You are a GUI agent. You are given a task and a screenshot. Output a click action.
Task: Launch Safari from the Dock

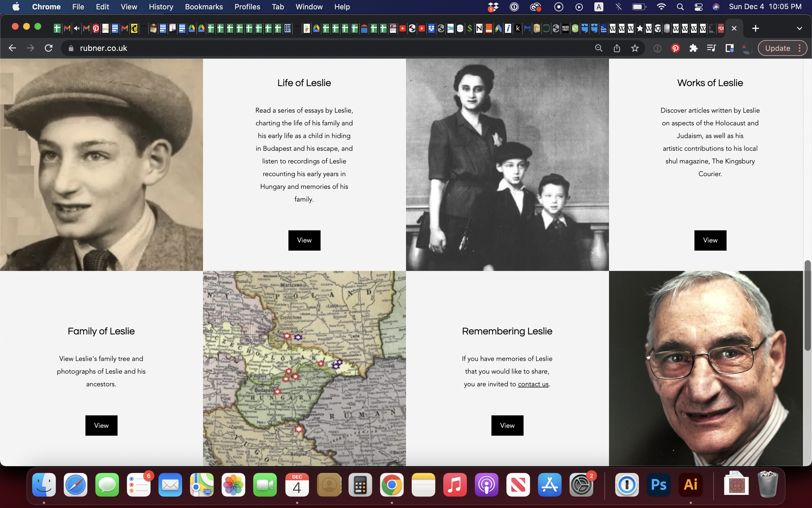[x=76, y=485]
